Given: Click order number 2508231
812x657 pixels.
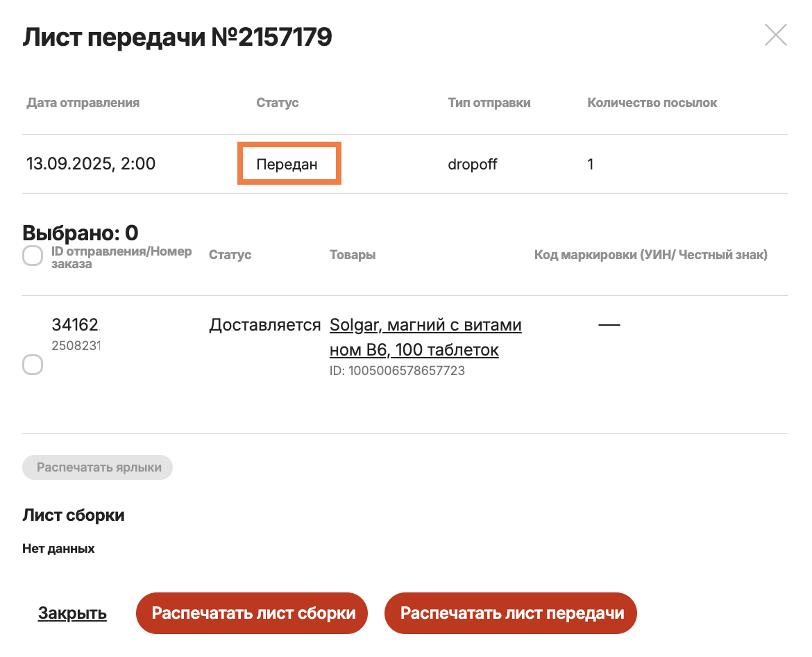Looking at the screenshot, I should coord(76,345).
